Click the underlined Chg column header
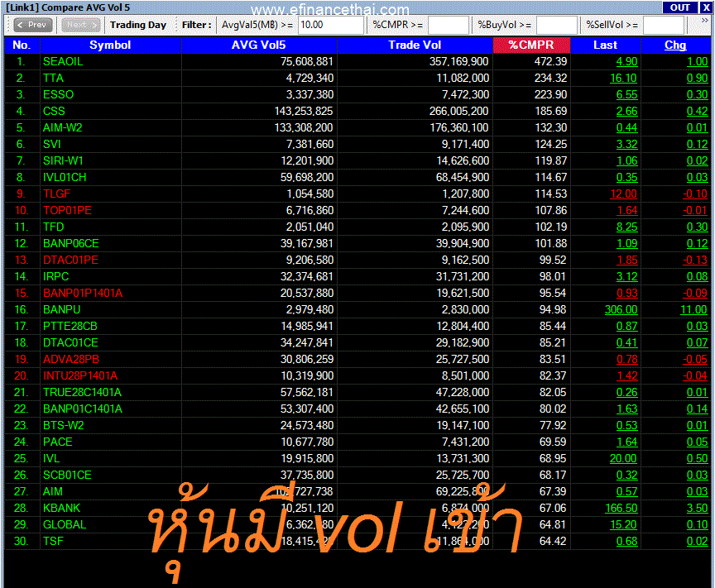The image size is (715, 588). click(x=675, y=45)
